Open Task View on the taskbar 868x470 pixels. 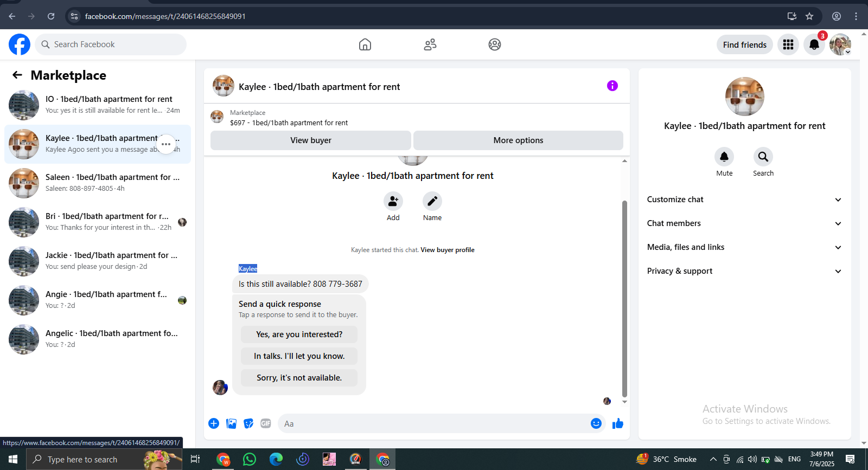(x=195, y=459)
